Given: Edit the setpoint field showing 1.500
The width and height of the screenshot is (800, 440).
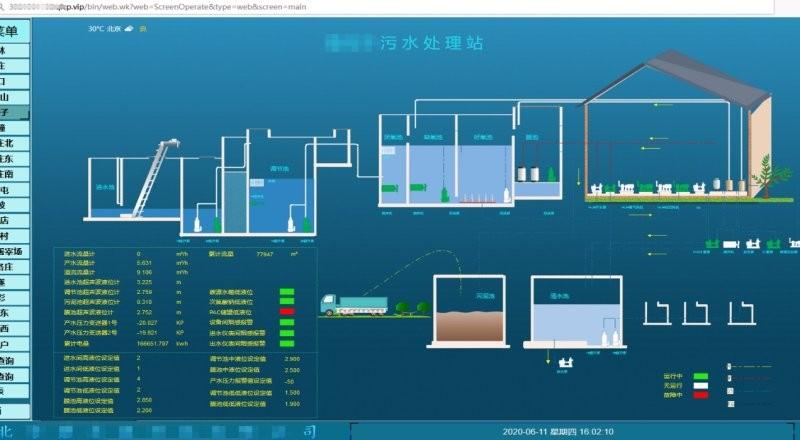Looking at the screenshot, I should coord(292,393).
